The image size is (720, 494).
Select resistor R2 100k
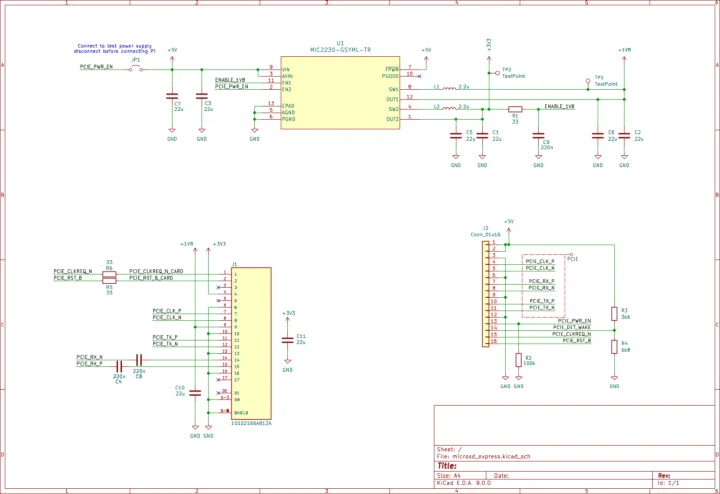pyautogui.click(x=517, y=360)
